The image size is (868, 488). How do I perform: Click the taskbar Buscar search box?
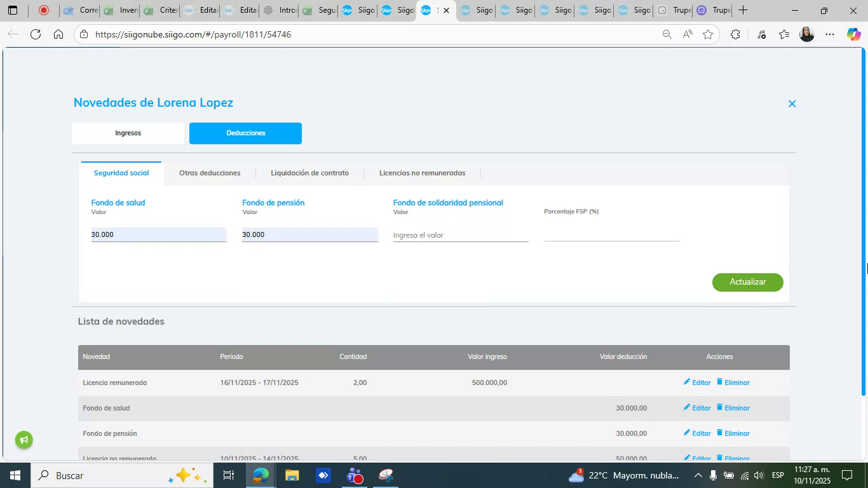(x=121, y=475)
